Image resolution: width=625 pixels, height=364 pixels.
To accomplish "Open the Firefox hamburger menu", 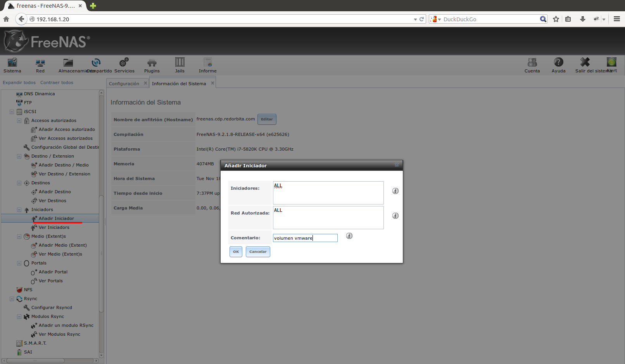I will pyautogui.click(x=617, y=19).
